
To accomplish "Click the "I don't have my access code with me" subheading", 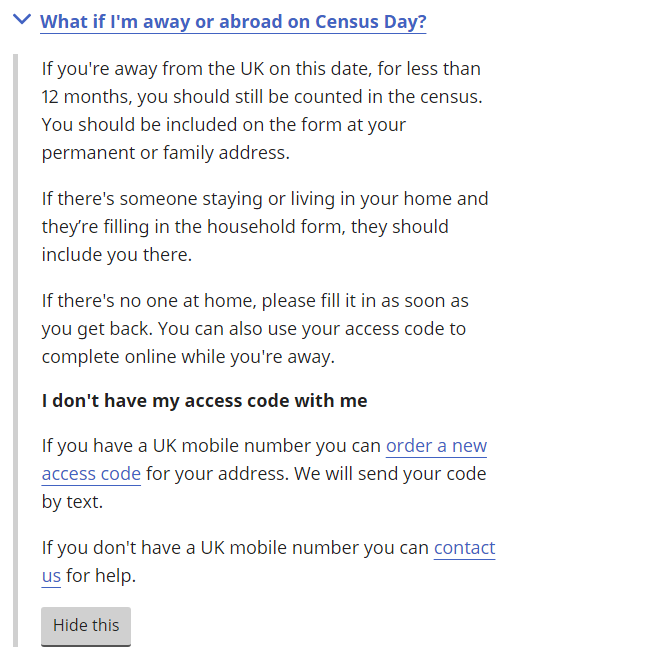I will tap(204, 400).
